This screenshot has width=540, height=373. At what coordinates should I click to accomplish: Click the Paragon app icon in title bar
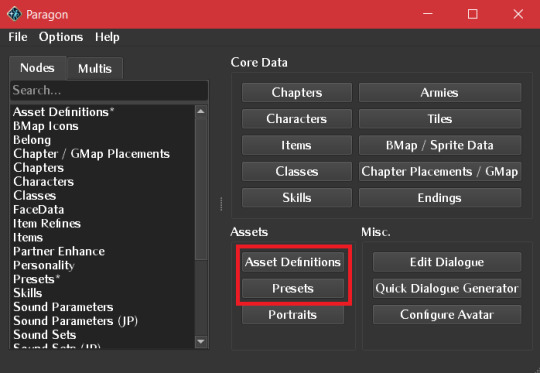point(14,14)
